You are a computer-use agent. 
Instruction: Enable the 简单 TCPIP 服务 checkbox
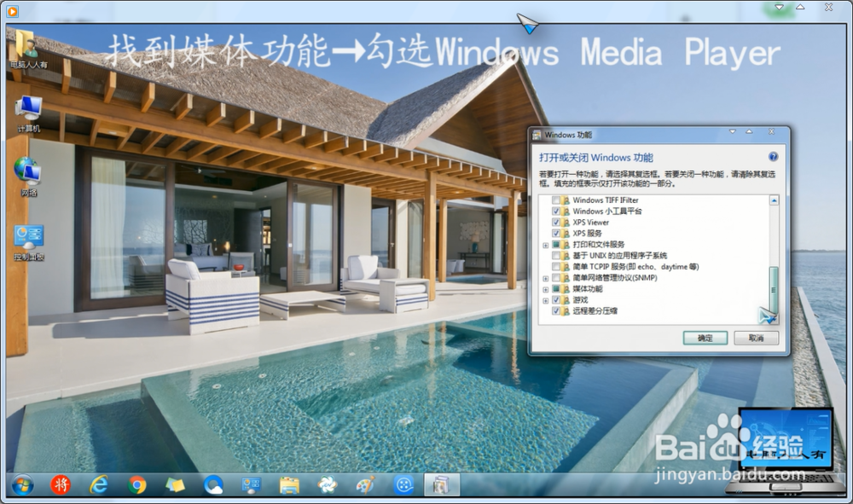(556, 267)
